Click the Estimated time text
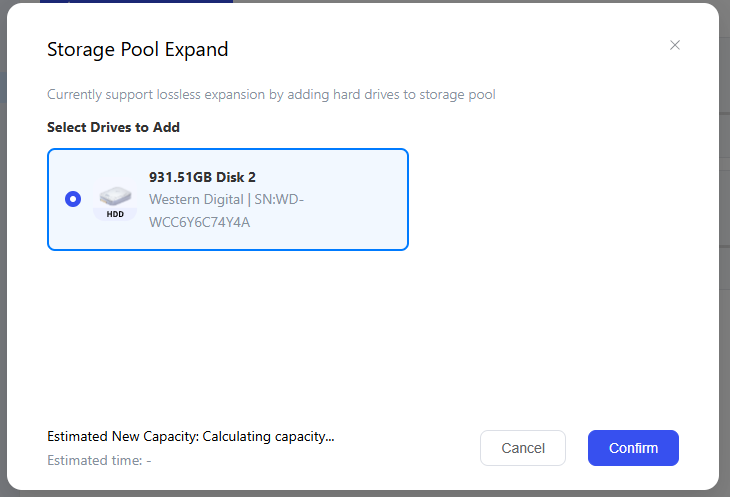The image size is (730, 497). click(99, 461)
